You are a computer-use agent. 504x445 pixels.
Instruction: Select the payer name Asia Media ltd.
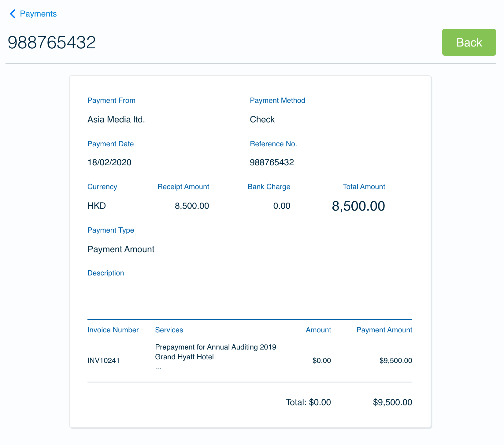point(116,119)
